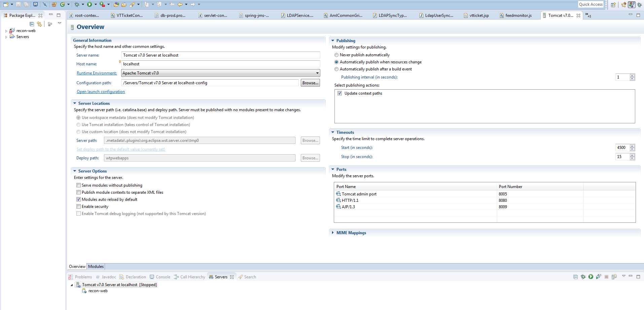Click the Skip All Breakpoints icon
Viewport: 644px width, 310px height.
click(45, 4)
